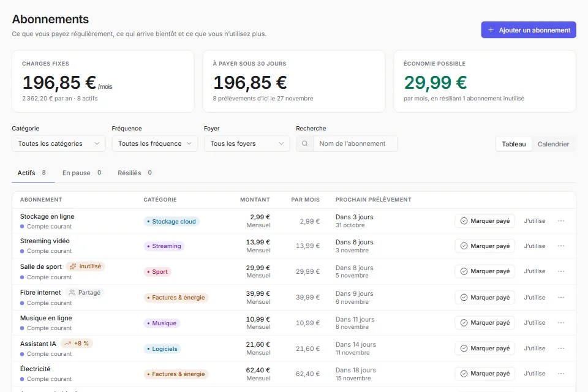
Task: Sort by Montant column header
Action: (x=255, y=200)
